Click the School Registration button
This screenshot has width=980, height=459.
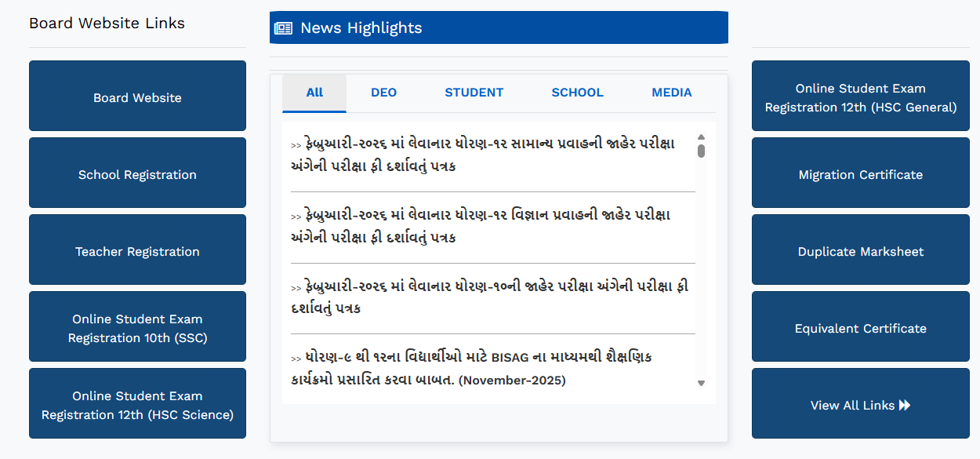[137, 173]
